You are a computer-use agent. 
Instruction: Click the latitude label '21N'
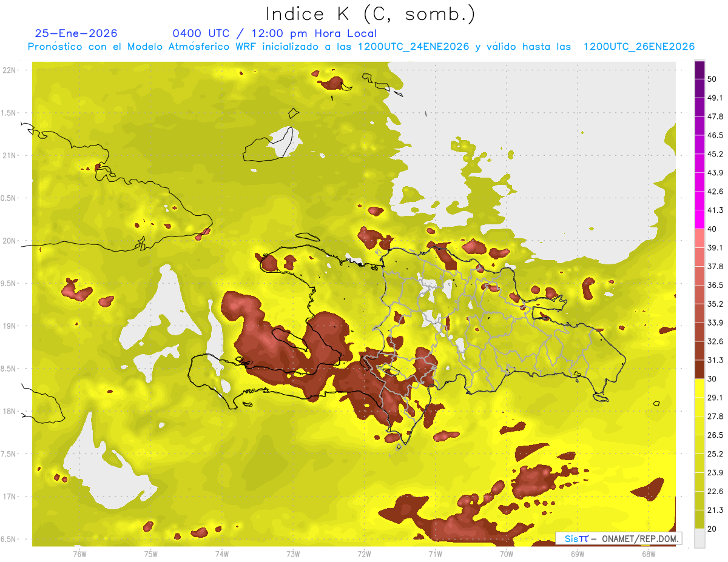(10, 155)
